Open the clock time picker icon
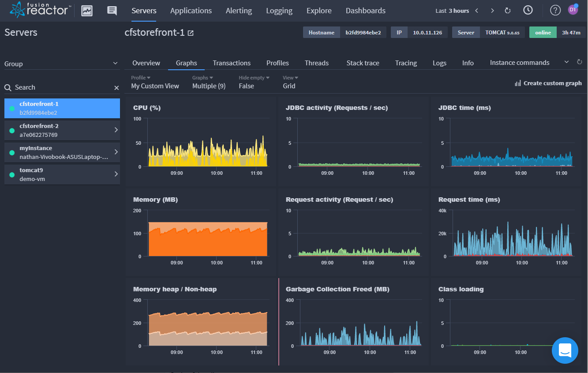Image resolution: width=588 pixels, height=373 pixels. [528, 10]
